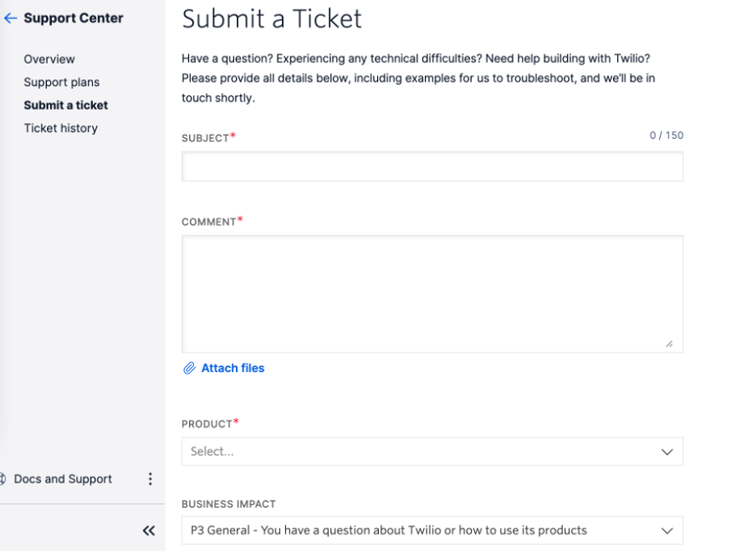Select Submit a ticket sidebar item
The width and height of the screenshot is (756, 552).
(x=66, y=105)
